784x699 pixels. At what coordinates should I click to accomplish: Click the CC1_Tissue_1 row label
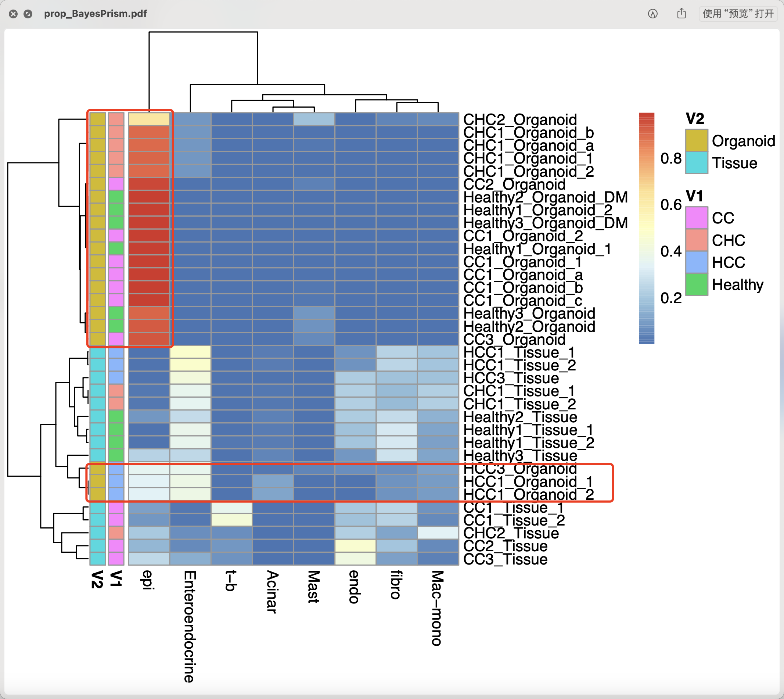(514, 508)
